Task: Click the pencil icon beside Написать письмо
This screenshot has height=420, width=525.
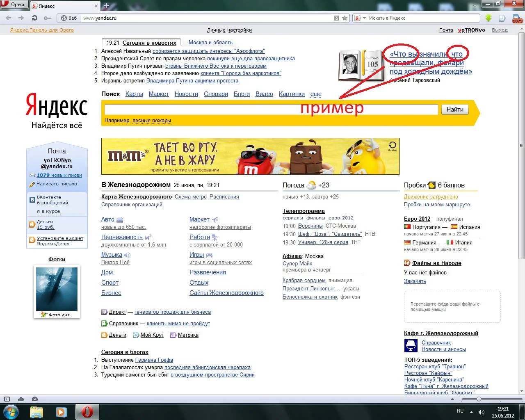Action: coord(32,184)
